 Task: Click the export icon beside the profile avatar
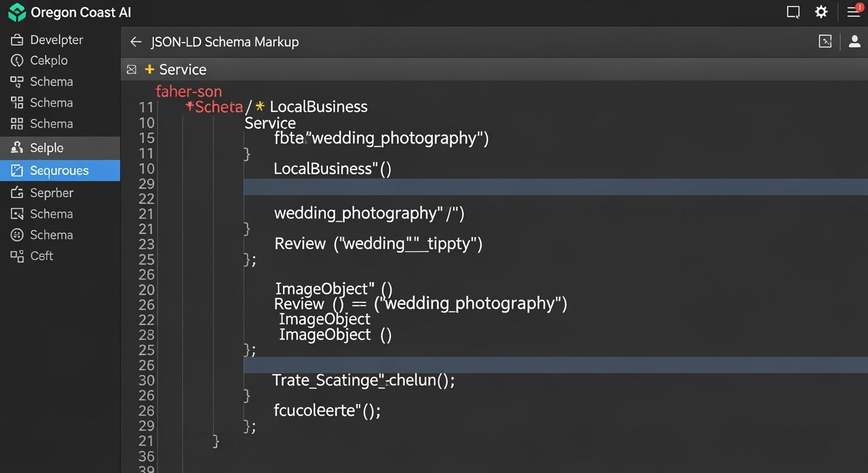click(x=825, y=41)
